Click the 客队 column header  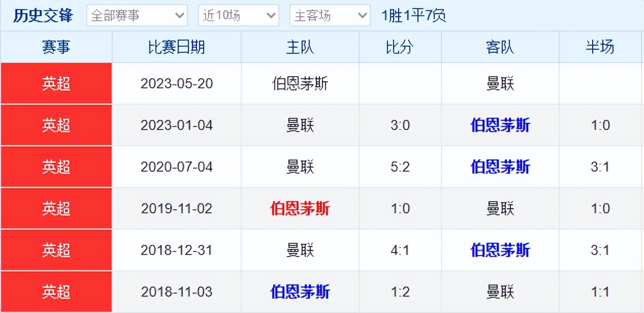(x=500, y=47)
